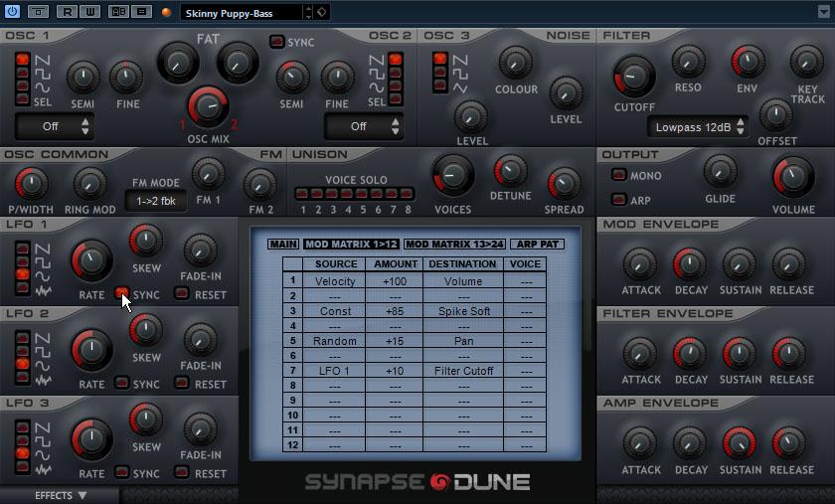Click the unison DETUNE knob
This screenshot has height=504, width=835.
510,171
